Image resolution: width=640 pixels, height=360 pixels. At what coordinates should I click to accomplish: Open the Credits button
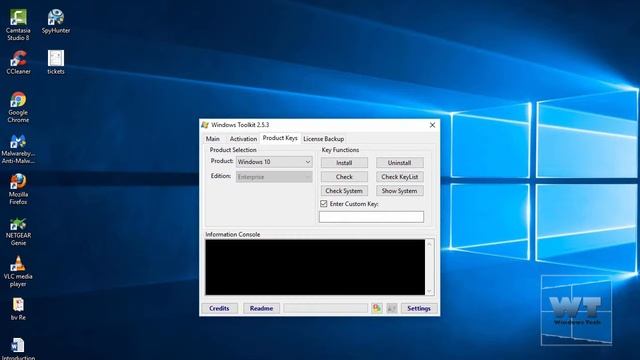[x=219, y=308]
